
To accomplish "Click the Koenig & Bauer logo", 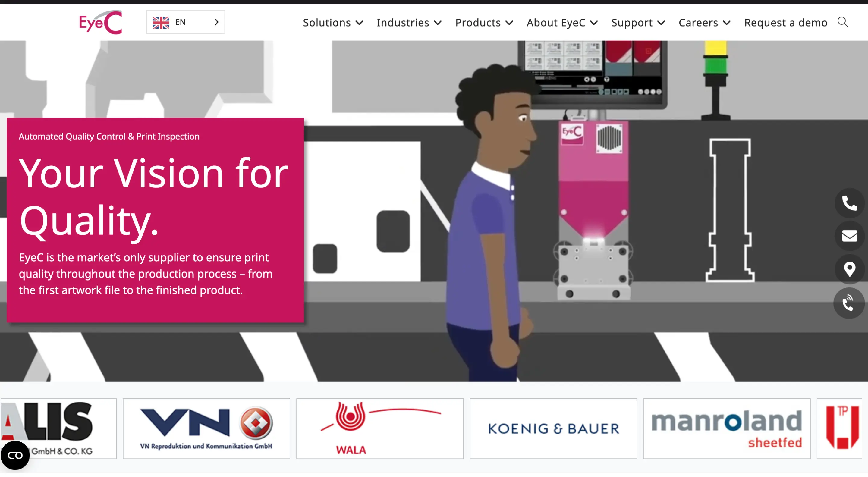I will [x=553, y=428].
